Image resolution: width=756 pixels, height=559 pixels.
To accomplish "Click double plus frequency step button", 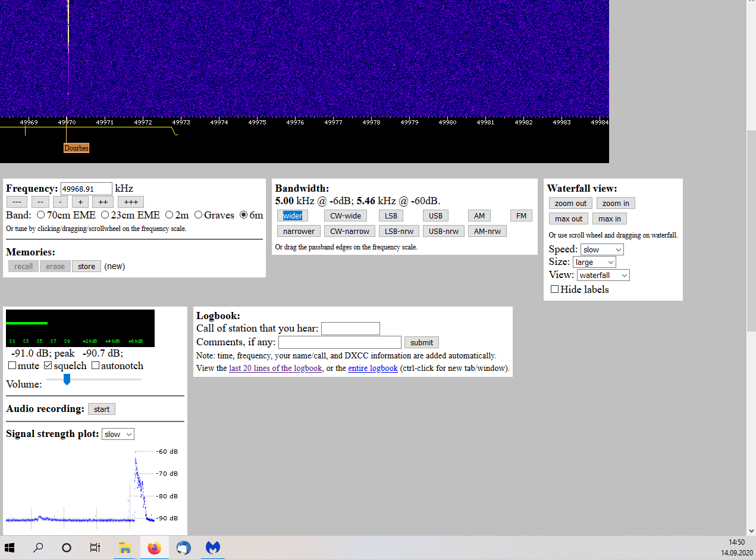I will tap(103, 202).
